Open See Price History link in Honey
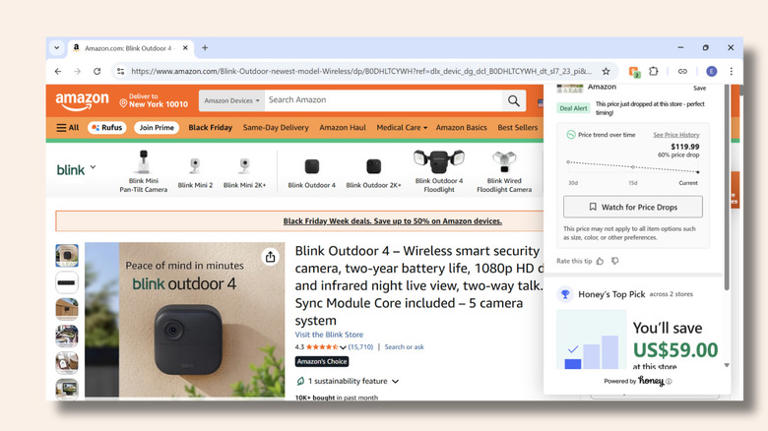The width and height of the screenshot is (768, 431). (676, 135)
